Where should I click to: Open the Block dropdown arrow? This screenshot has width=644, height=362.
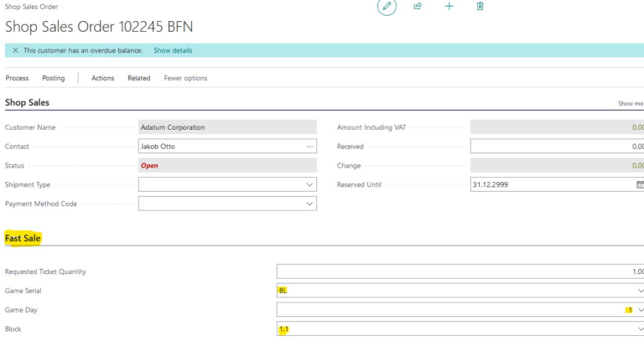click(x=641, y=328)
